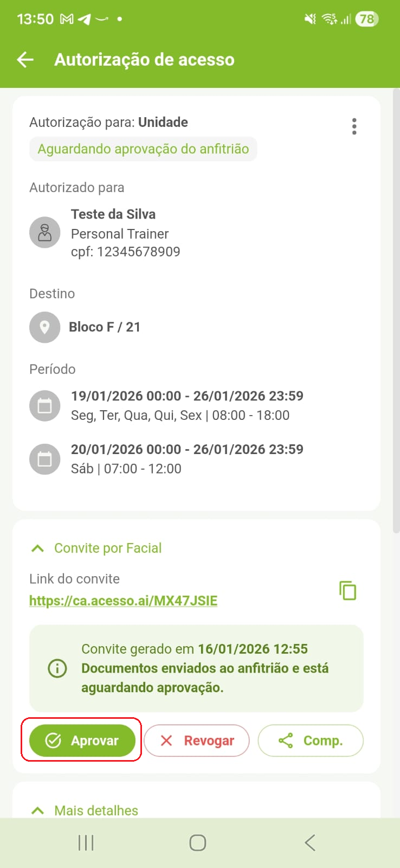This screenshot has width=400, height=868.
Task: Collapse the Mais detalhes section
Action: point(38,810)
